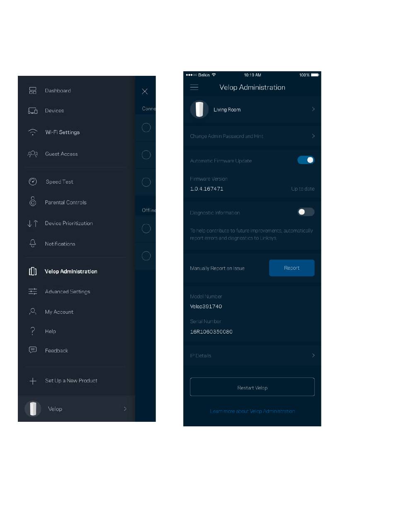Enable the Diagnostic Information toggle

pyautogui.click(x=306, y=212)
